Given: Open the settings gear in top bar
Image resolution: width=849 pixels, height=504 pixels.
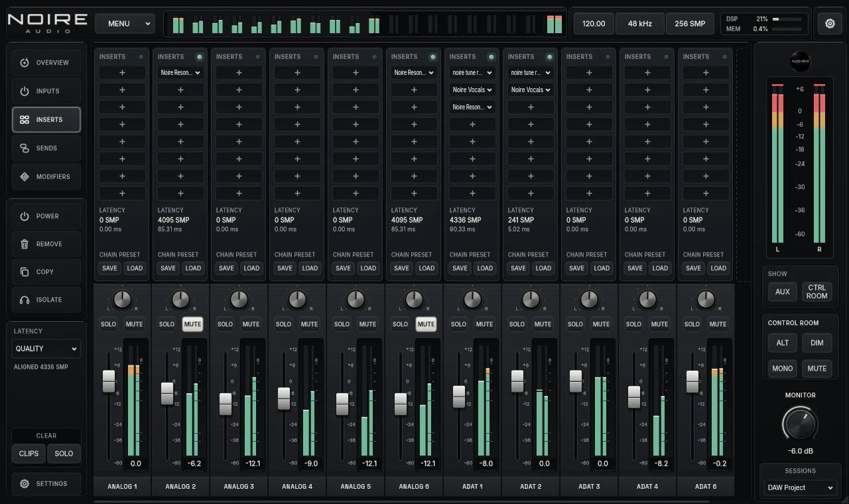Looking at the screenshot, I should point(830,23).
